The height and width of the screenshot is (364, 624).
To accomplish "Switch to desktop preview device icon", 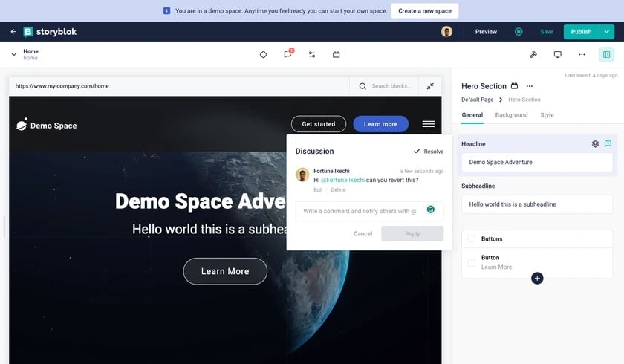I will click(x=557, y=54).
